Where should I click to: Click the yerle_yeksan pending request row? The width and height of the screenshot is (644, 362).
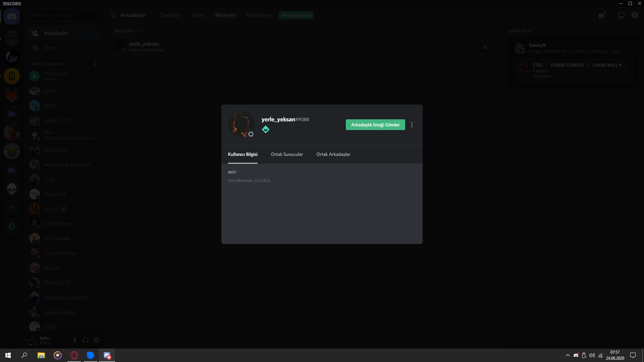point(304,47)
